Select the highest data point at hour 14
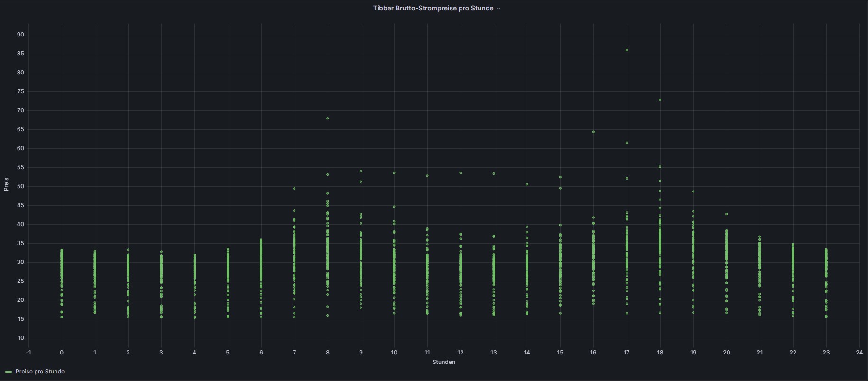This screenshot has width=868, height=381. click(x=527, y=184)
